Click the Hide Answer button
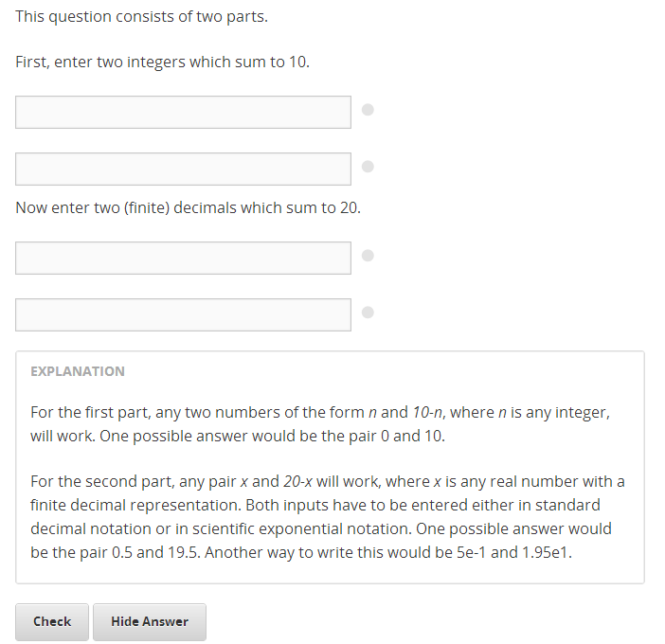The height and width of the screenshot is (644, 665). [x=150, y=622]
